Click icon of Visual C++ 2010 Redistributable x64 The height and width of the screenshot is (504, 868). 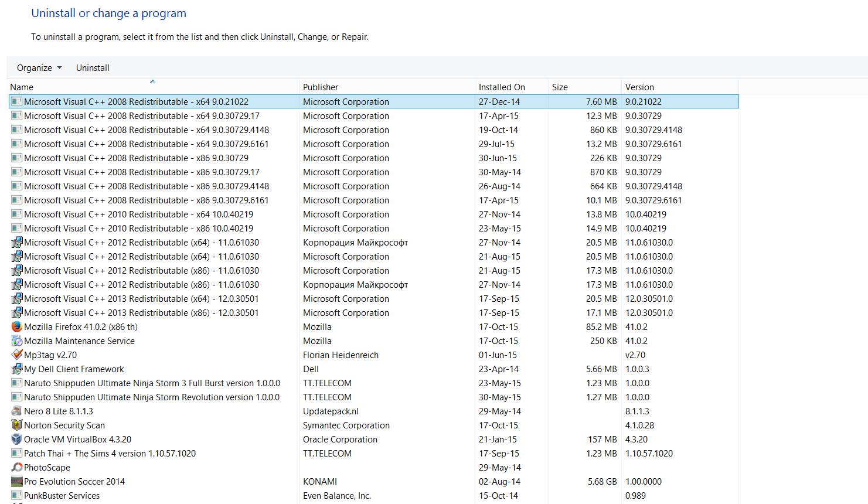click(16, 214)
